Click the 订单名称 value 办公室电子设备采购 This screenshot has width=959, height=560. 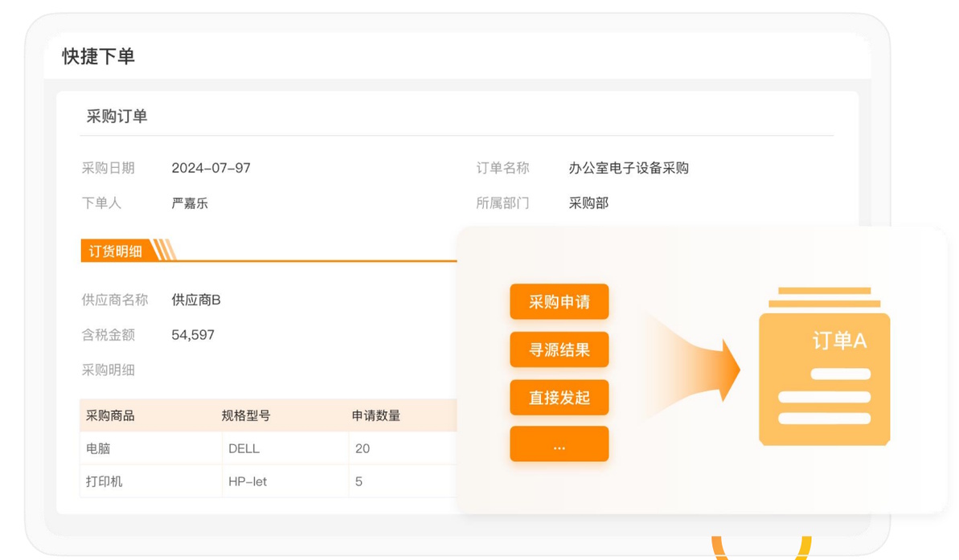[x=628, y=168]
